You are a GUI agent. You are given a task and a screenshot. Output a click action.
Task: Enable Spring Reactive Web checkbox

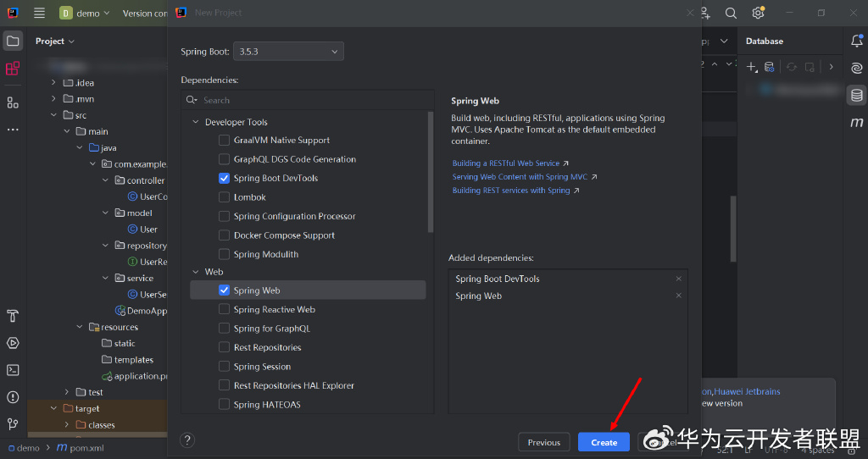pos(224,310)
